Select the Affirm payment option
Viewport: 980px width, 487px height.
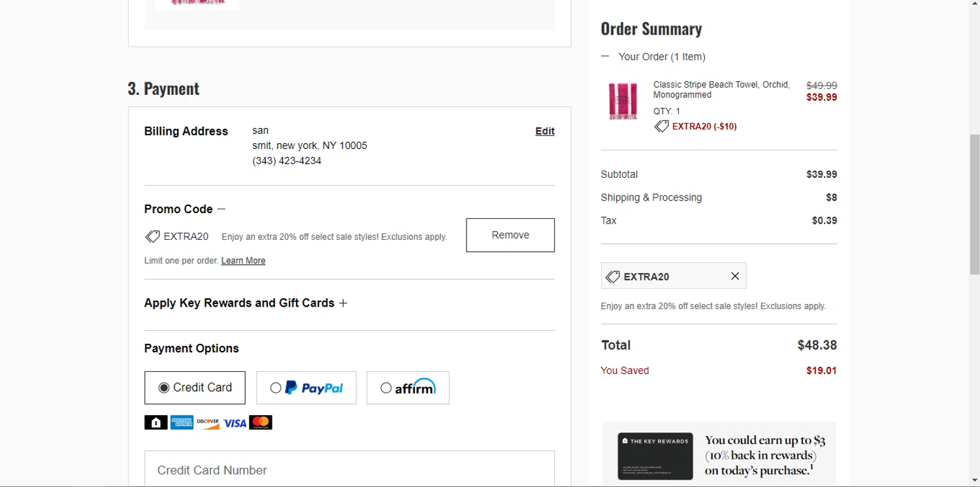[x=408, y=388]
